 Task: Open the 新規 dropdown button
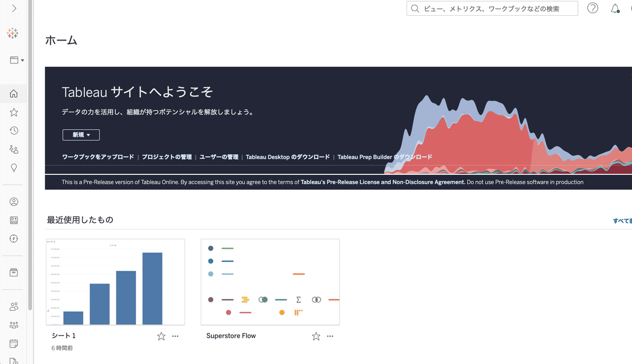(x=81, y=135)
